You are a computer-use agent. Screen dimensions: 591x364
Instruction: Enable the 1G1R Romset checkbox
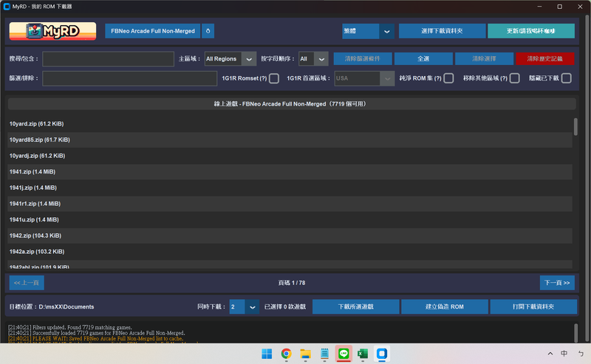click(274, 78)
